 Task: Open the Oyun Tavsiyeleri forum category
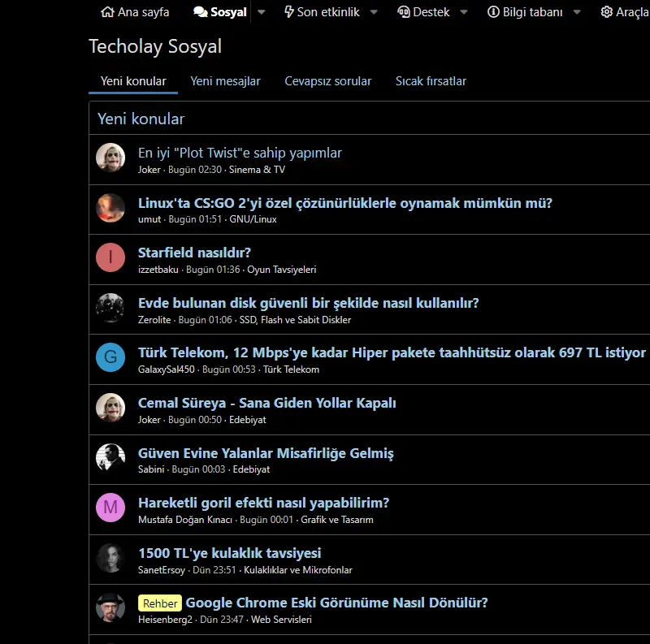pyautogui.click(x=281, y=270)
